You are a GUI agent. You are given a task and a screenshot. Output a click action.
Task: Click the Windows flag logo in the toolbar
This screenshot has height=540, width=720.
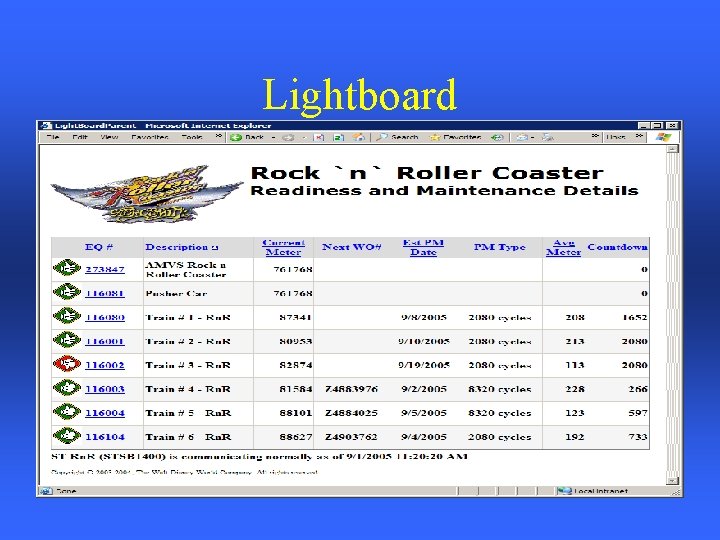coord(664,137)
